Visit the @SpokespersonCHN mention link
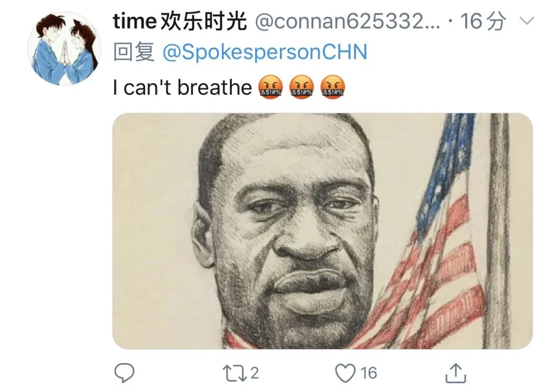This screenshot has width=560, height=392. click(264, 52)
